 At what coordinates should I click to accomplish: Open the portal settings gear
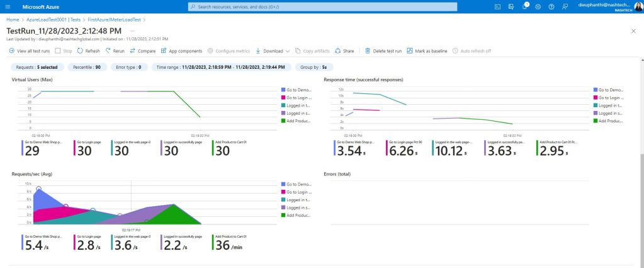click(x=538, y=6)
